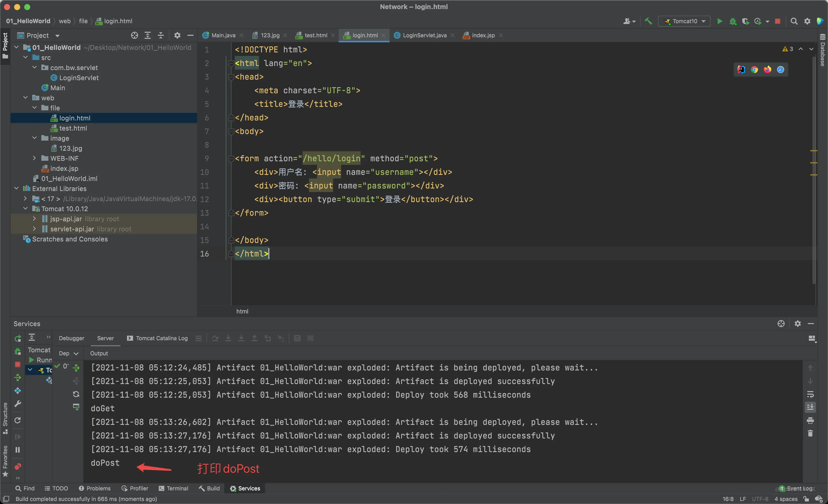
Task: Hide the Project panel
Action: [x=190, y=35]
